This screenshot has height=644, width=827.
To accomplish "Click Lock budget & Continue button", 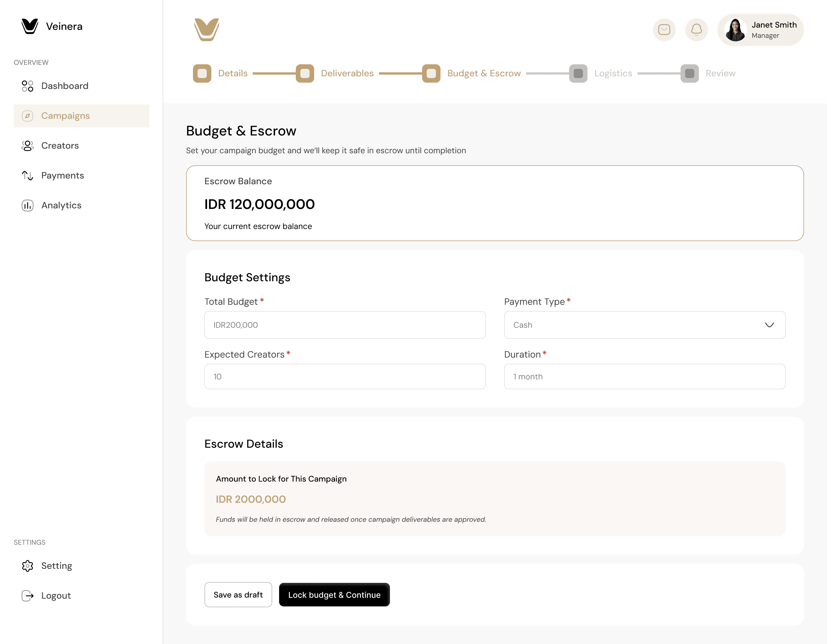I will click(x=334, y=595).
